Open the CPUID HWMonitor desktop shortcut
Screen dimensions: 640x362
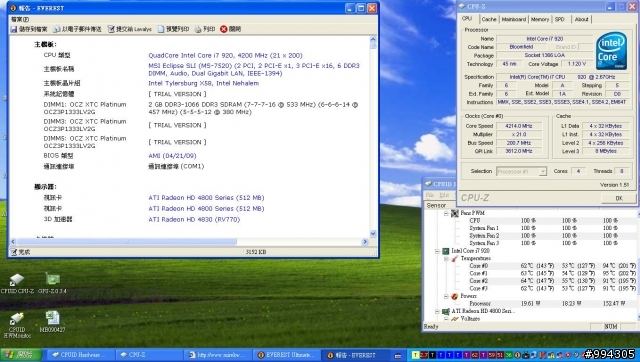coord(17,325)
